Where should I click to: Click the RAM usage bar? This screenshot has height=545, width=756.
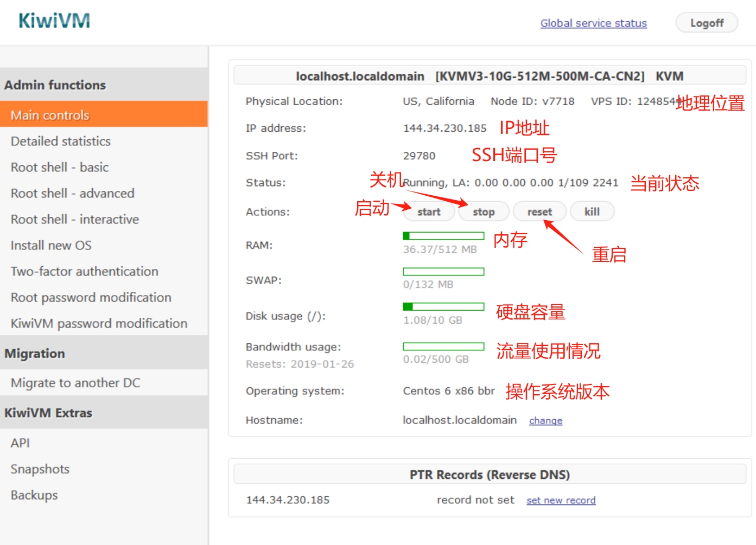[443, 236]
